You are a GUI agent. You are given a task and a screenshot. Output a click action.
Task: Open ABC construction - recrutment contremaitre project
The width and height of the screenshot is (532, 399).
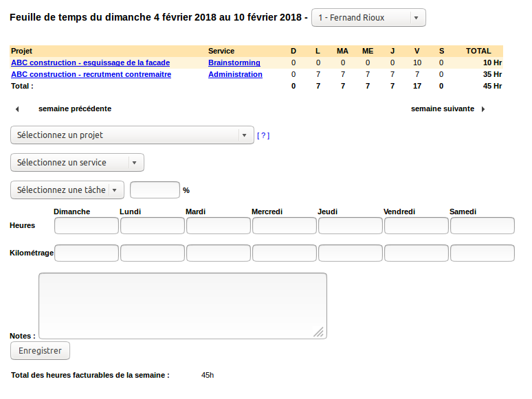coord(91,74)
